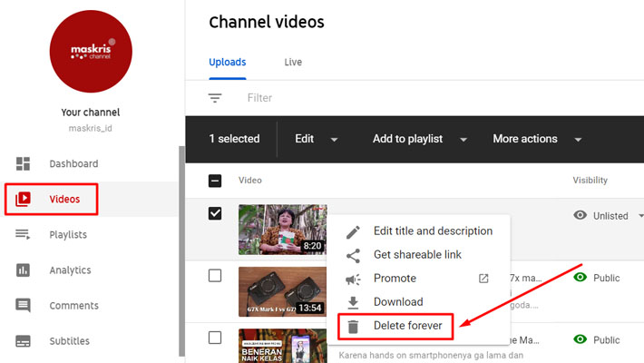Image resolution: width=644 pixels, height=363 pixels.
Task: Choose Get shareable link
Action: (419, 255)
